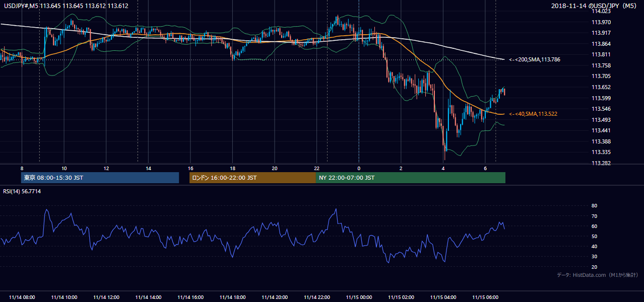The height and width of the screenshot is (302, 644).
Task: Click RSI scale value 80
Action: pos(594,206)
